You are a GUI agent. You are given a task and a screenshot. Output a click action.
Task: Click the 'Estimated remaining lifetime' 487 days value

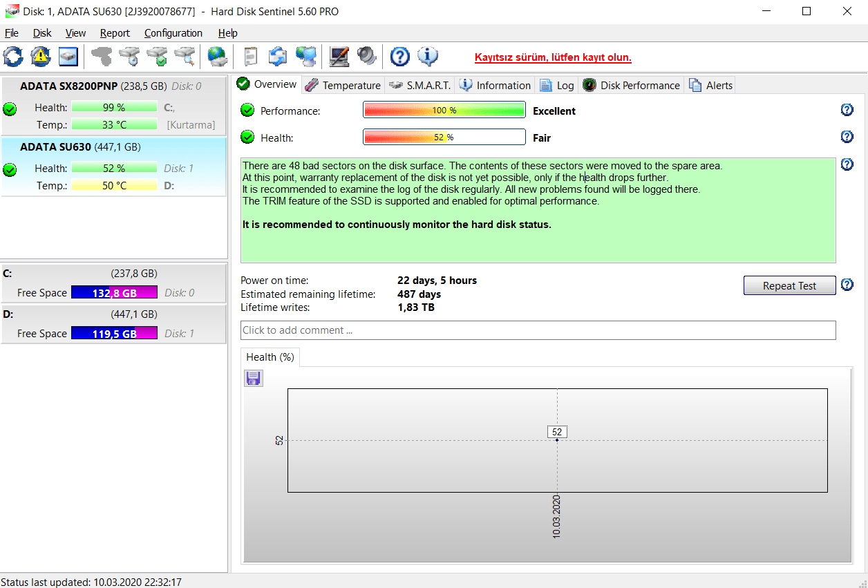[x=419, y=294]
